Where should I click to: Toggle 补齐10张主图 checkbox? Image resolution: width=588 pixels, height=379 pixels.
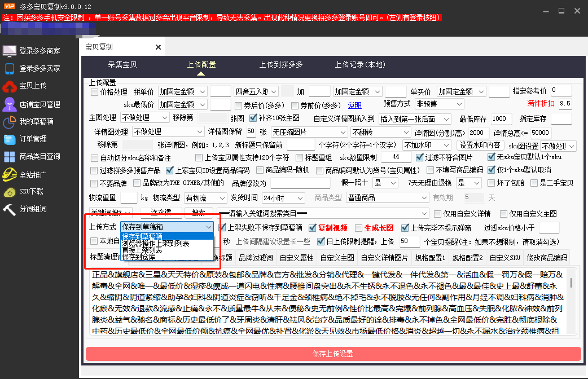(253, 118)
